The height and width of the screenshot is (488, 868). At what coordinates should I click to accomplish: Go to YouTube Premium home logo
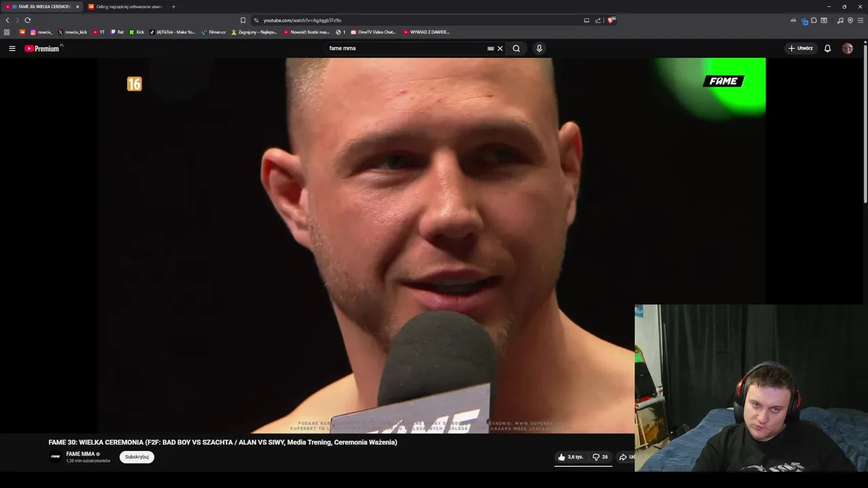pos(43,48)
